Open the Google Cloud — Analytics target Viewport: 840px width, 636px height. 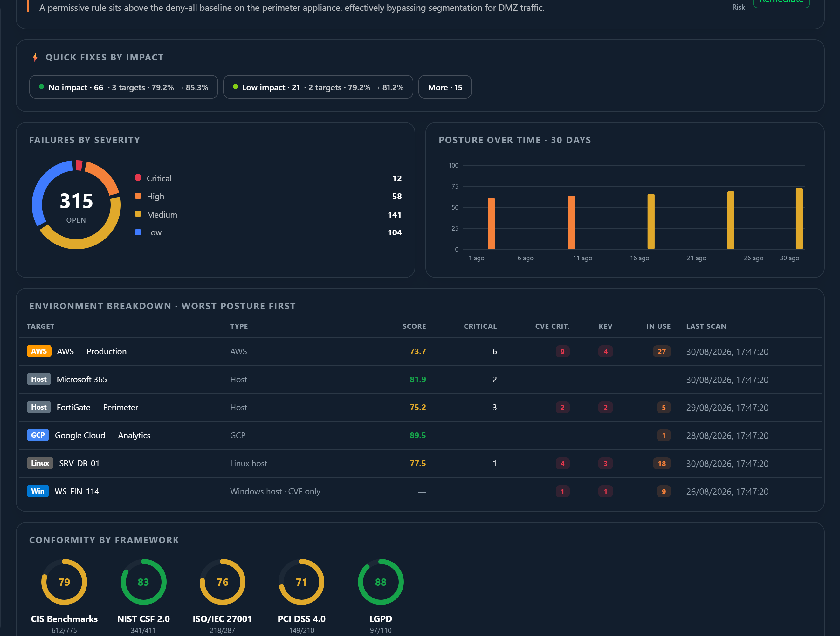pos(102,435)
